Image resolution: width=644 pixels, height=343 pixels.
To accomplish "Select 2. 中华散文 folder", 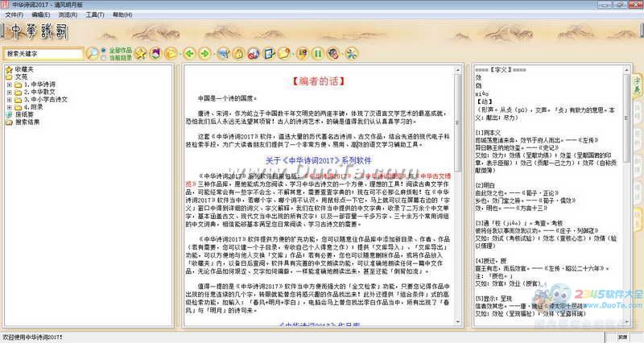I will click(39, 92).
